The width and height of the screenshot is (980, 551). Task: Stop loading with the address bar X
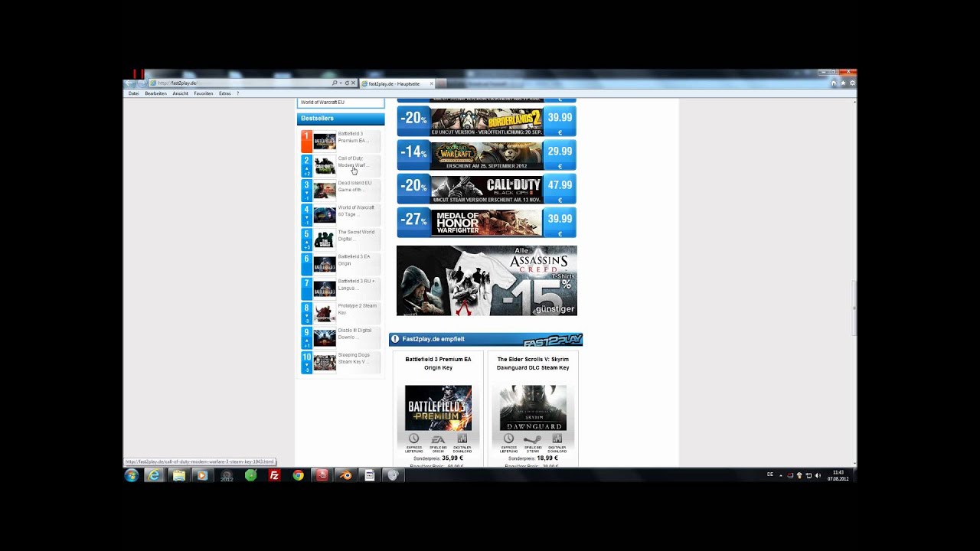click(x=353, y=83)
